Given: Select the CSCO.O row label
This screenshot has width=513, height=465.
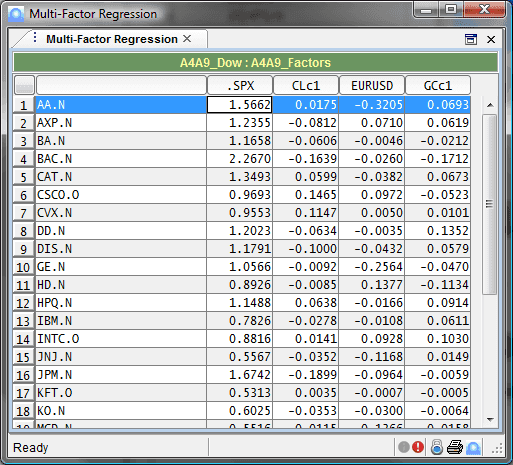Looking at the screenshot, I should 121,195.
